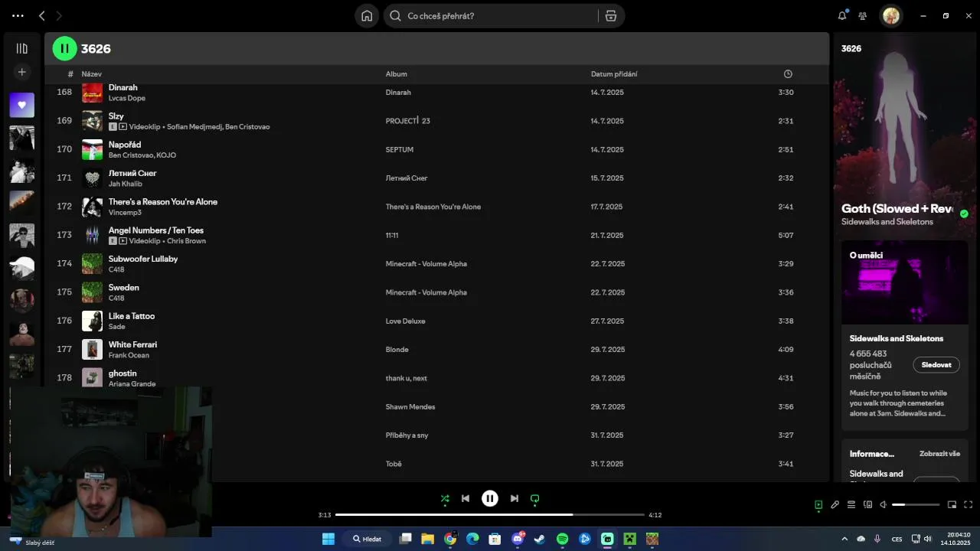980x551 pixels.
Task: Follow artist with the Sledovat button
Action: pyautogui.click(x=936, y=365)
